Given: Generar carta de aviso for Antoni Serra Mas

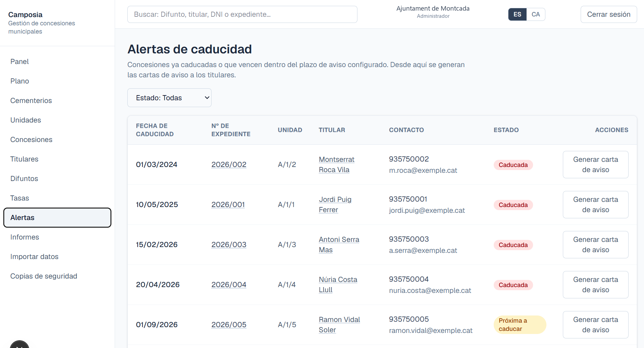Looking at the screenshot, I should [595, 245].
